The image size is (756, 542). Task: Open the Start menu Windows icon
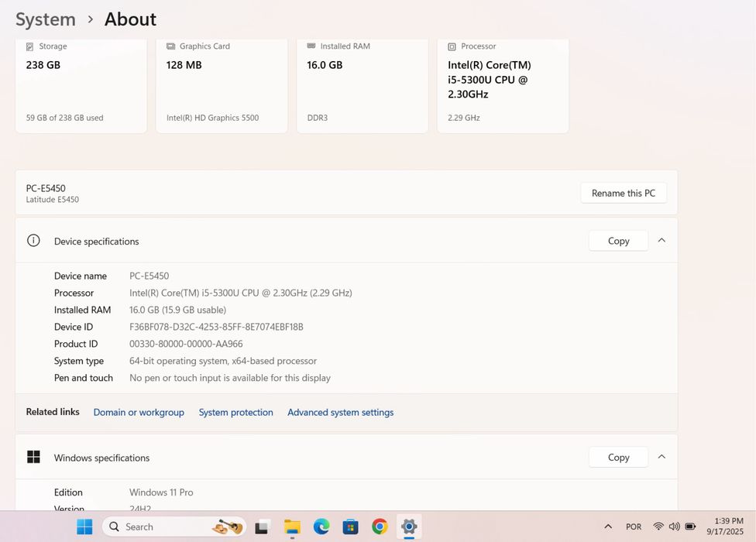point(85,527)
